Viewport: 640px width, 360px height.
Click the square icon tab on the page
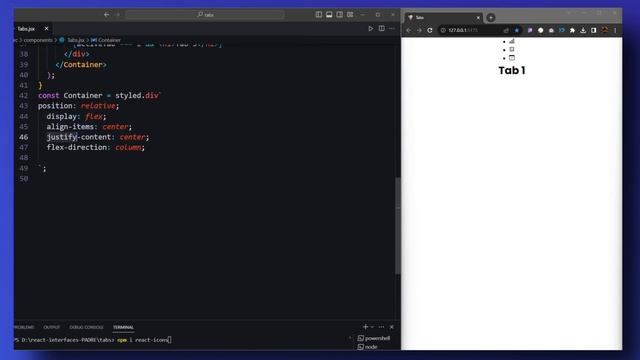point(512,49)
